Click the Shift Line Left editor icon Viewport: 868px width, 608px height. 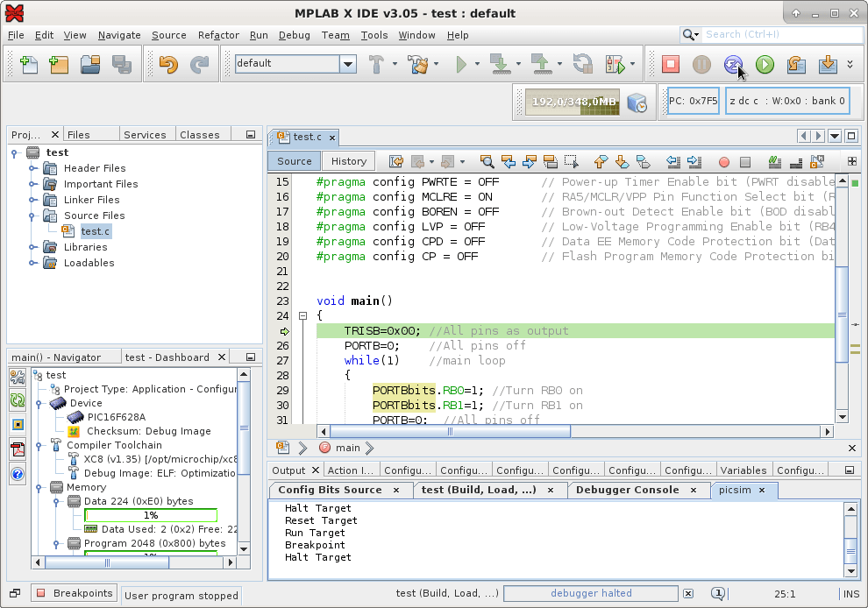[673, 161]
